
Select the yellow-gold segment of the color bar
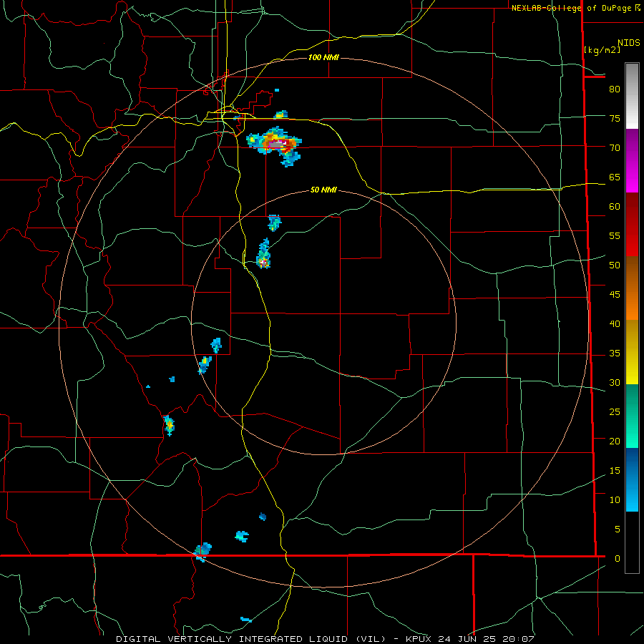click(x=632, y=352)
